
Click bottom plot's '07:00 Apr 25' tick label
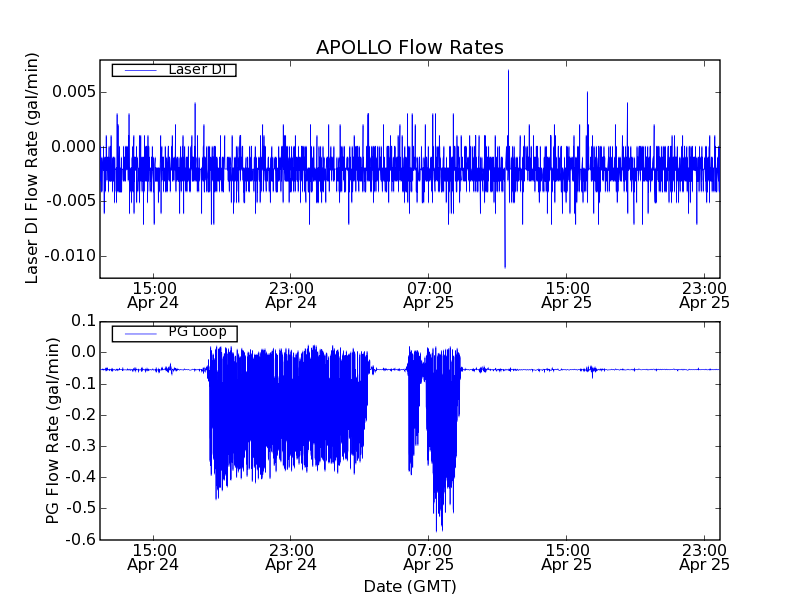(x=429, y=557)
